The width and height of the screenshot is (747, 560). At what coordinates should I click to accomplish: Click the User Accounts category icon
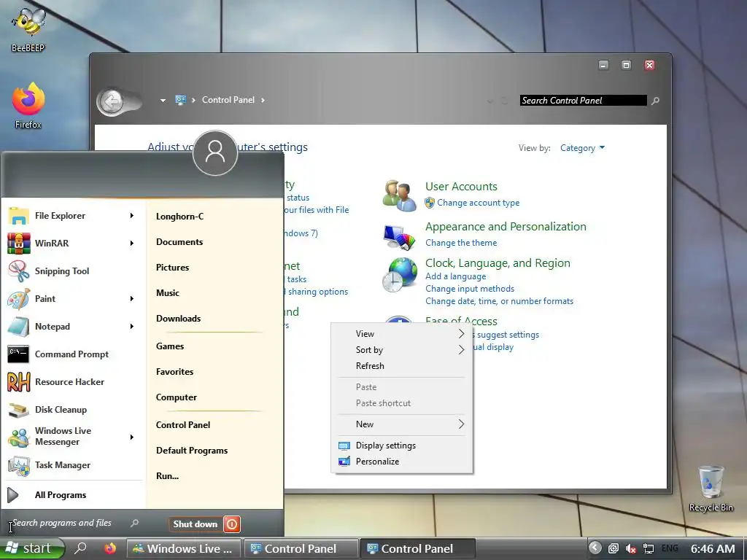399,195
